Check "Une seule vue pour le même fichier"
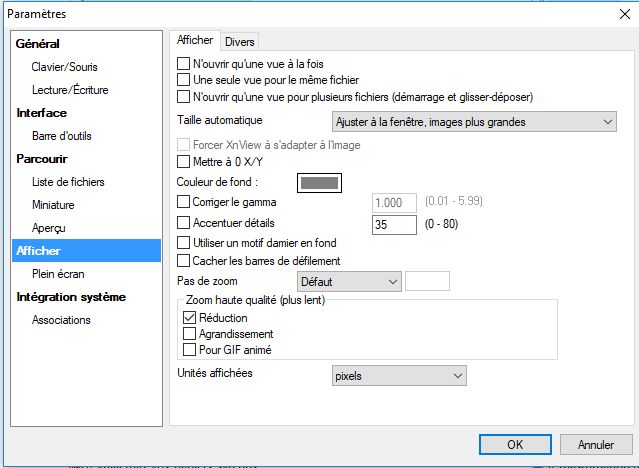This screenshot has height=468, width=639. 183,79
